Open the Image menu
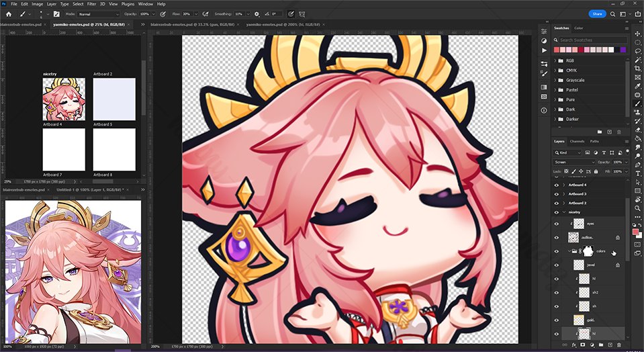 (38, 4)
